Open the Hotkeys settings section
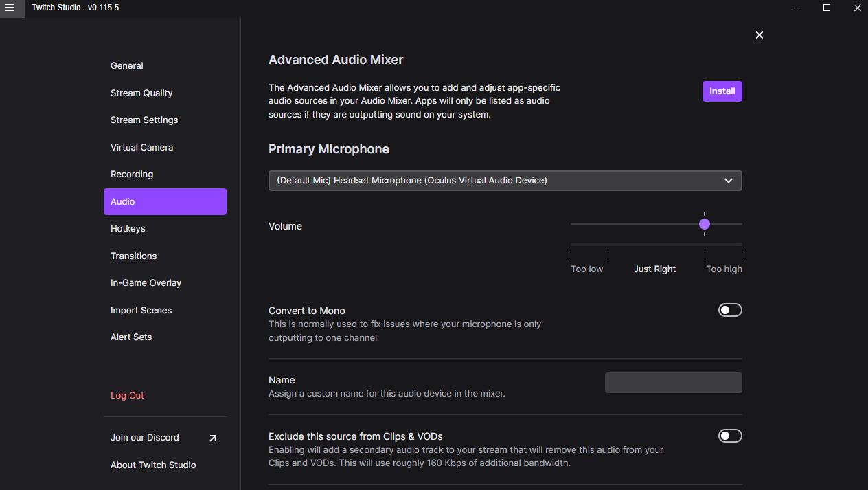 coord(128,228)
